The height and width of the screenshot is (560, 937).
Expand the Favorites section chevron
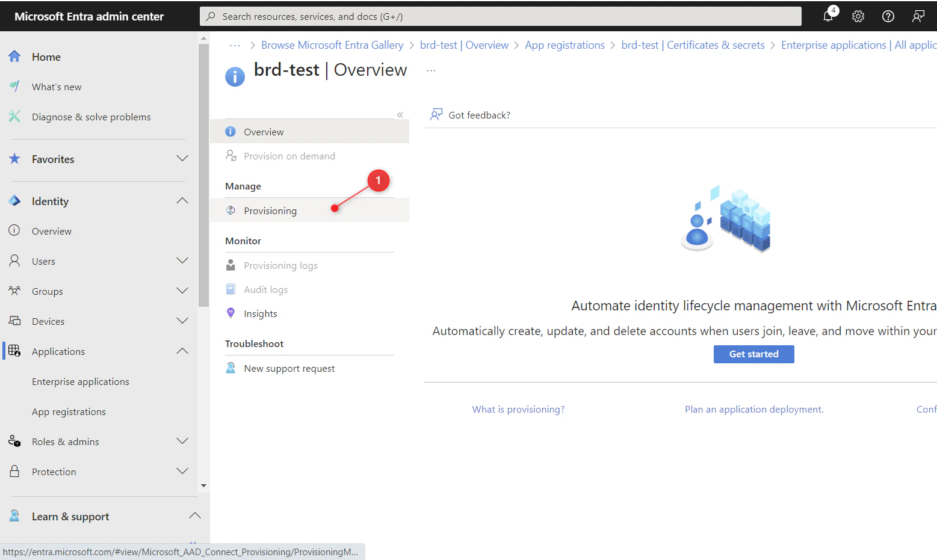(x=182, y=159)
